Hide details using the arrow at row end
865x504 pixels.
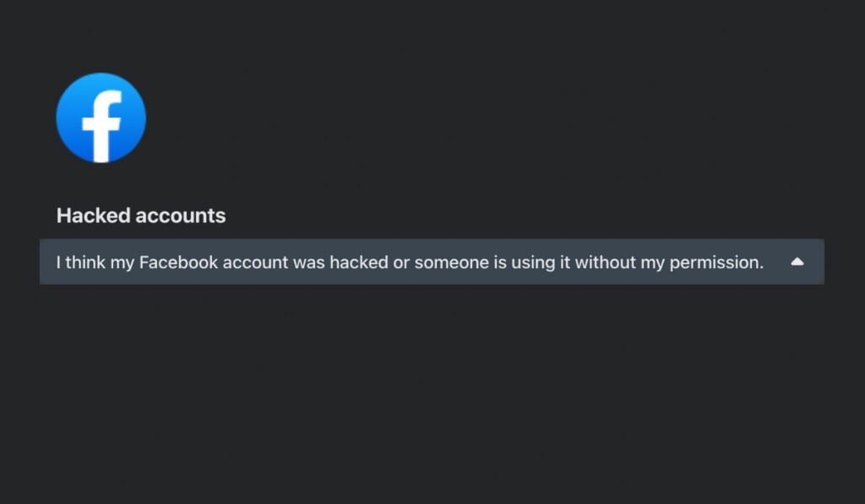click(x=797, y=262)
